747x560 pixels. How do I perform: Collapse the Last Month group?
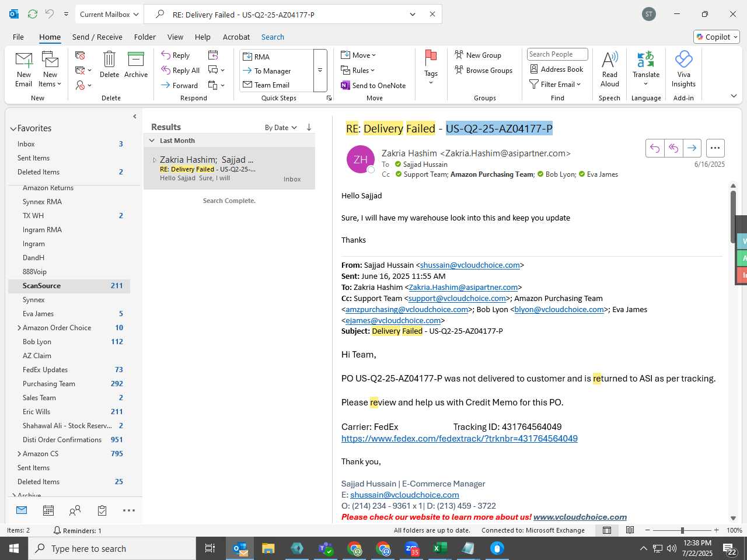(x=152, y=141)
